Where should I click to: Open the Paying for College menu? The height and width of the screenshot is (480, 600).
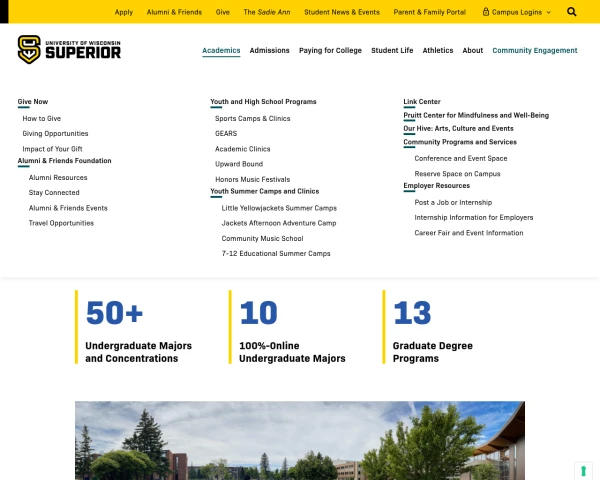[330, 51]
